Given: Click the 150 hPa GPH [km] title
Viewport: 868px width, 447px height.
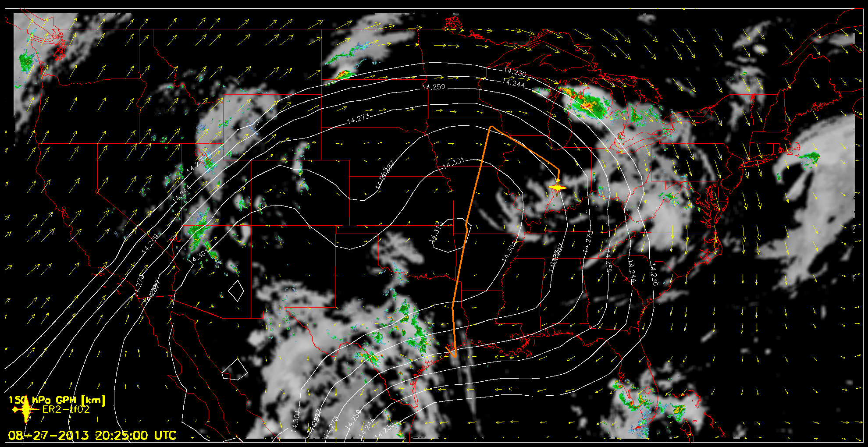Looking at the screenshot, I should [x=57, y=400].
